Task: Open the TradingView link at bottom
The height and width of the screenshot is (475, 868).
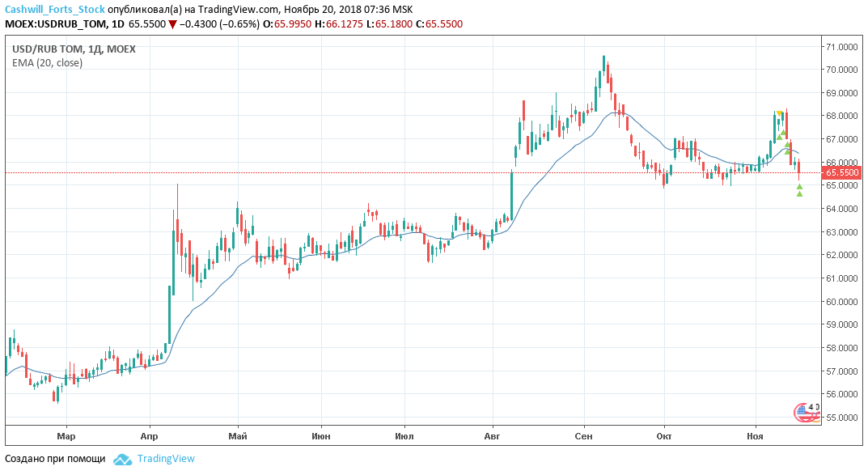Action: 166,459
